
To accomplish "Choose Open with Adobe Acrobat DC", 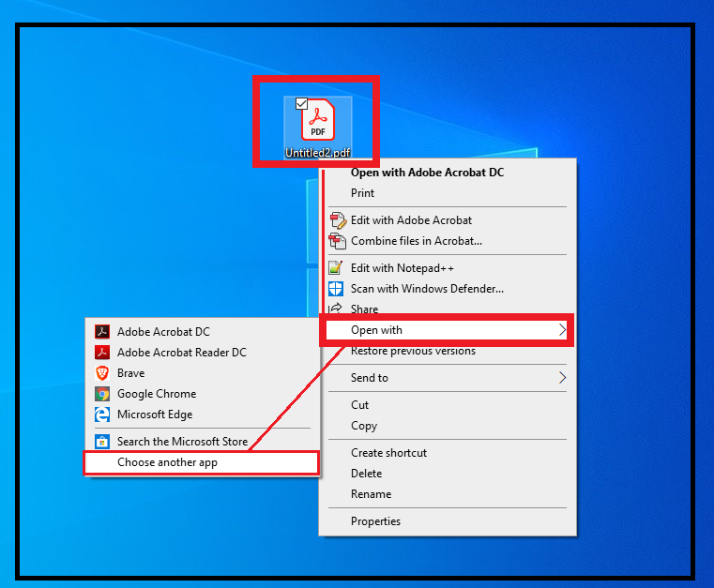I will 427,173.
